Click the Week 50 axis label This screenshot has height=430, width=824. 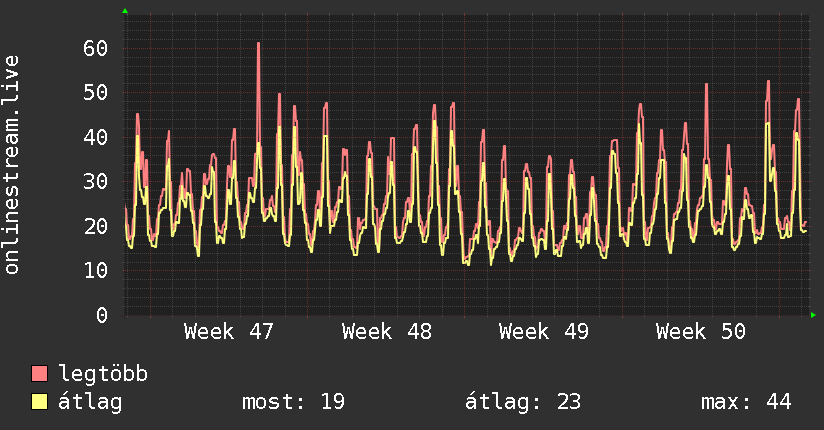pos(701,331)
